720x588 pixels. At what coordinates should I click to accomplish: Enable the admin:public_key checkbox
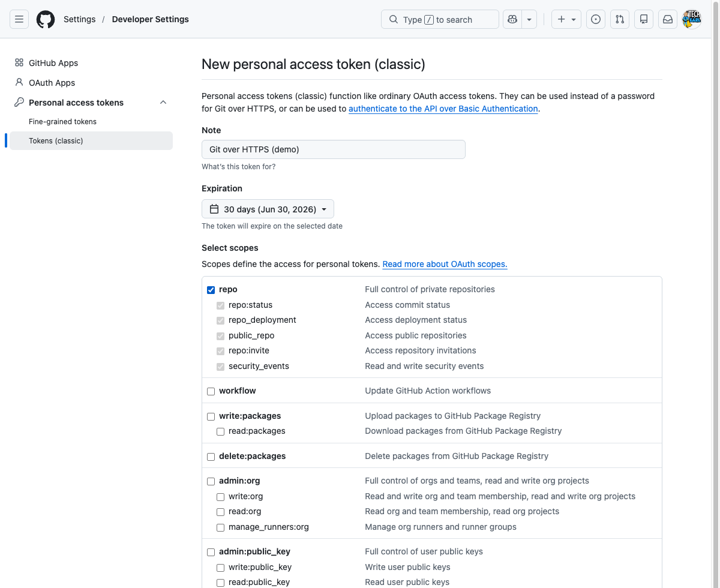click(211, 552)
